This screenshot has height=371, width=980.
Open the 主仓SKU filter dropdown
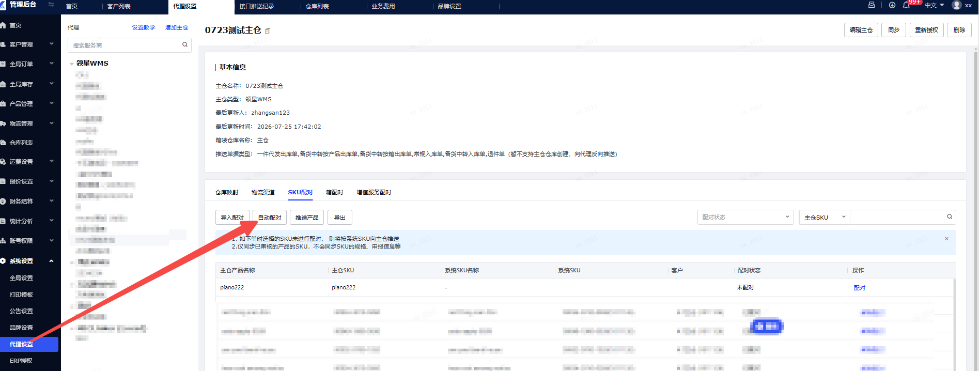[825, 217]
